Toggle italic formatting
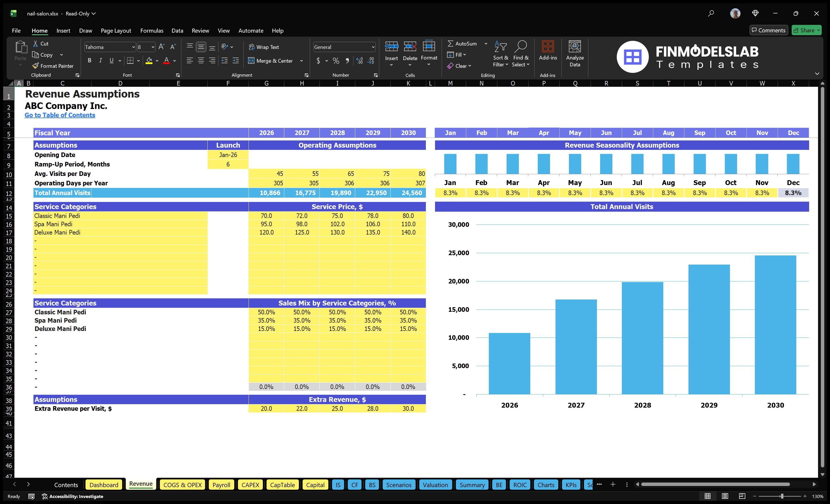Screen dimensions: 830x504 100,60
